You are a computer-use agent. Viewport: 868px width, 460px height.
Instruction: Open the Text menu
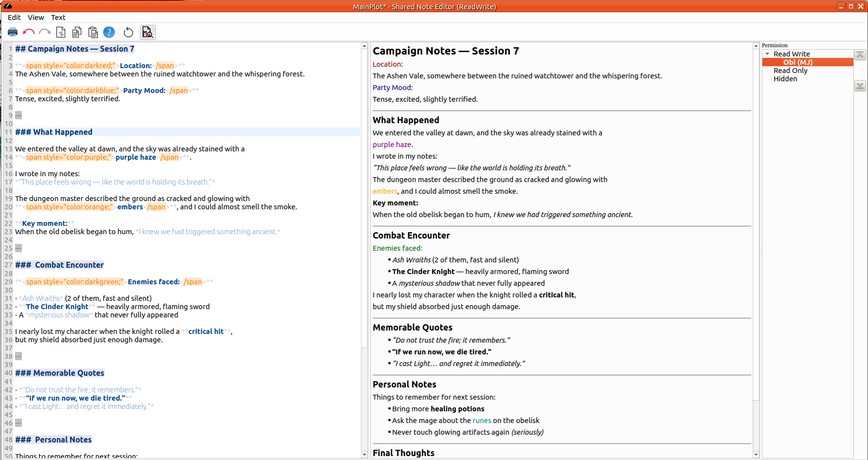58,18
